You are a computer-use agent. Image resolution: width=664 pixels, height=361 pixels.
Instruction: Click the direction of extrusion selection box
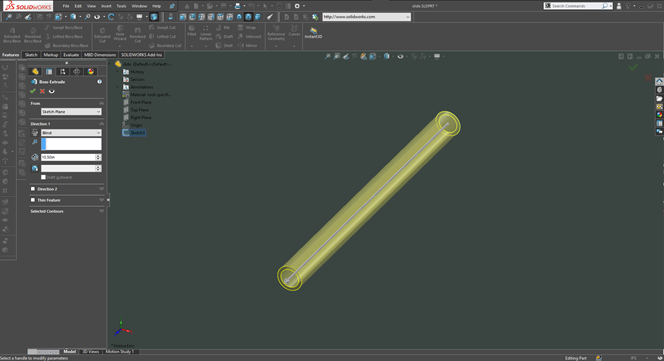[71, 144]
